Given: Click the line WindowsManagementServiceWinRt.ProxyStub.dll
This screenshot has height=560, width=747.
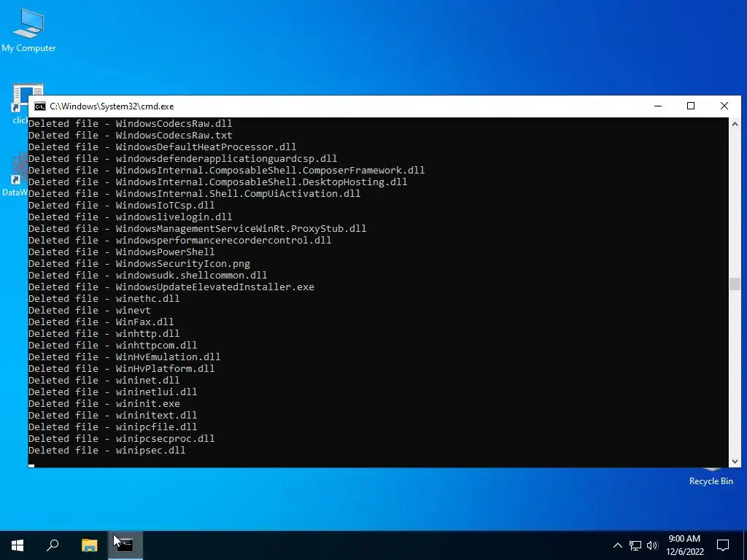Looking at the screenshot, I should 197,228.
